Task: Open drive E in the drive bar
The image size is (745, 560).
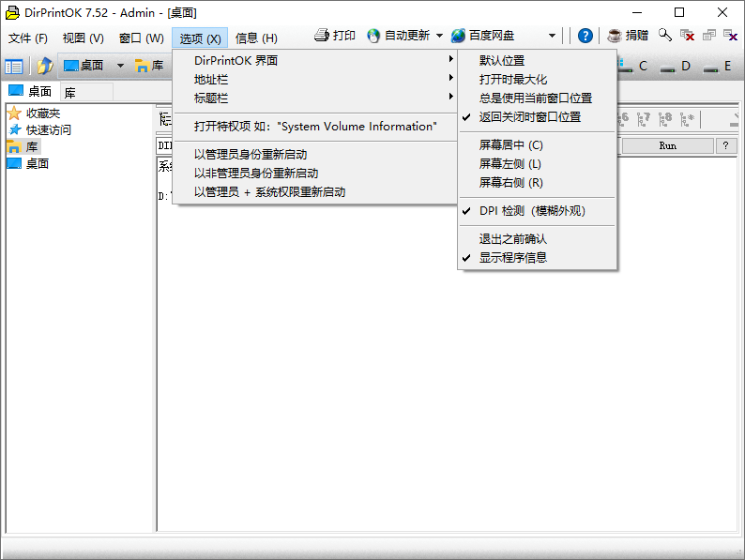Action: click(x=719, y=66)
